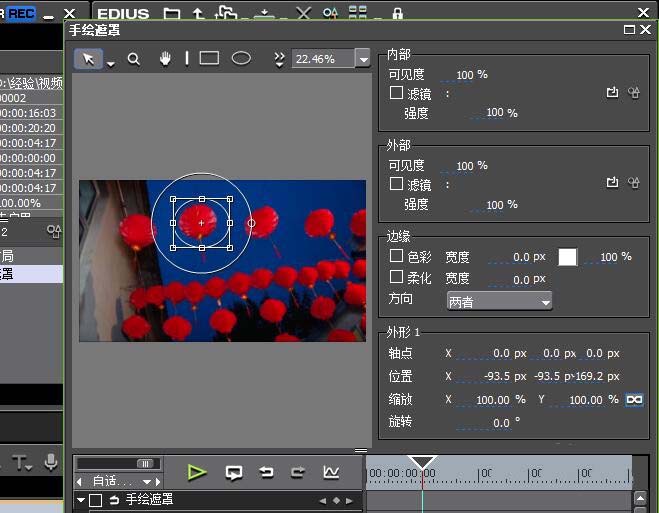The image size is (659, 513).
Task: Edit the scale X 100.00% value
Action: coord(491,400)
